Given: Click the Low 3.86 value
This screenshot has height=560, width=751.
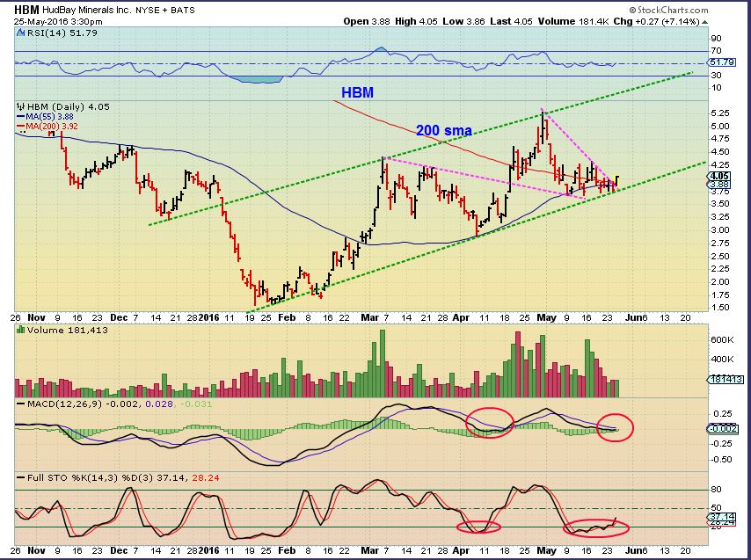Looking at the screenshot, I should coord(463,21).
